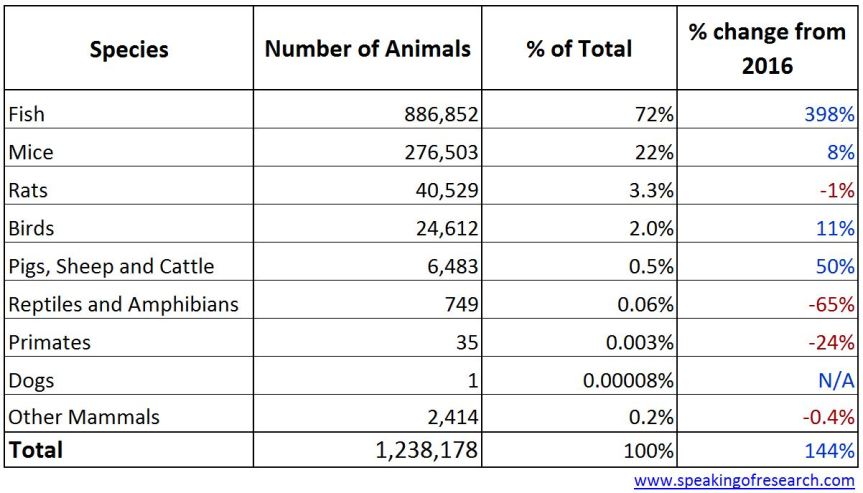Select the Number of Animals header

(x=367, y=50)
